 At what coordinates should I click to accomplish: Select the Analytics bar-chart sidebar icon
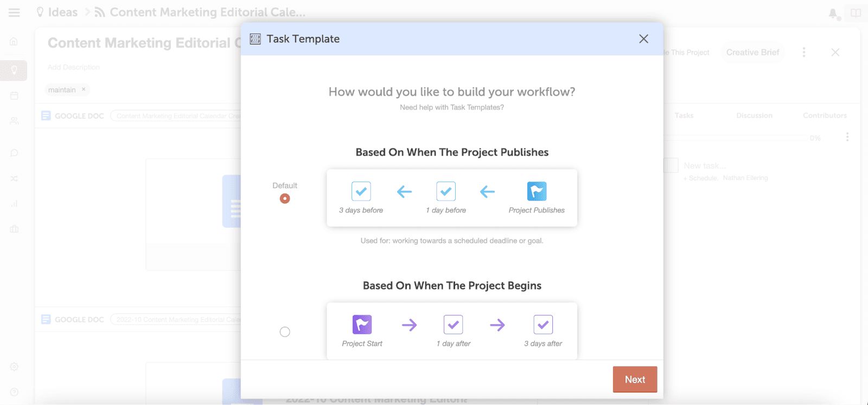pos(14,203)
